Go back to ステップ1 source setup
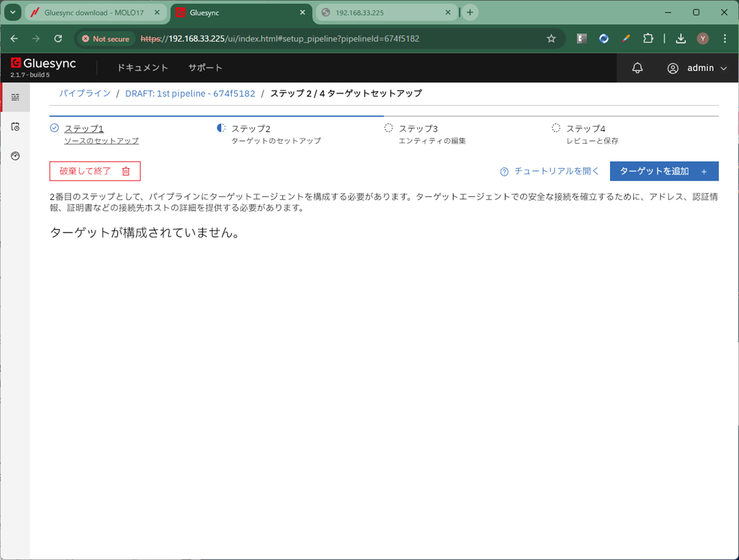This screenshot has height=560, width=739. (x=84, y=129)
